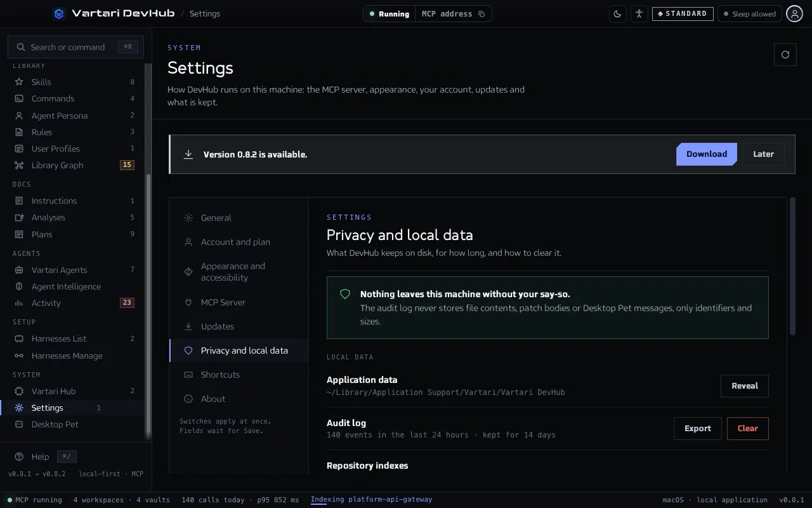The height and width of the screenshot is (508, 812).
Task: Show the About settings tab
Action: [239, 399]
